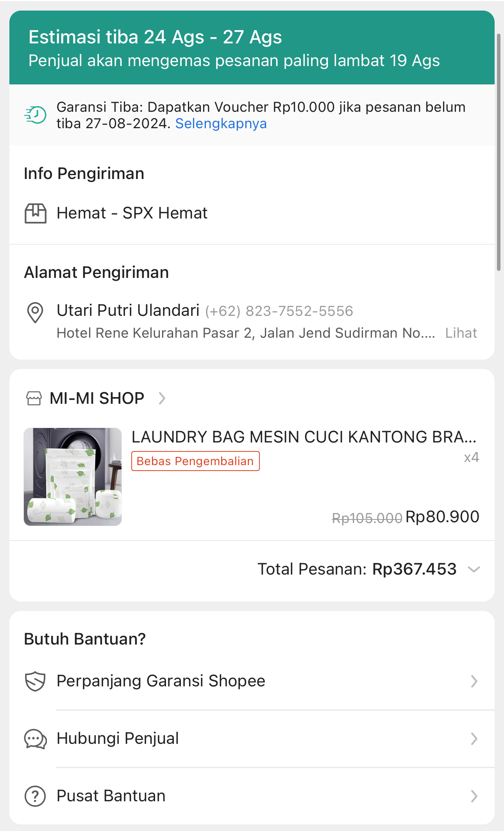
Task: Click the Garansi Tiba clock icon
Action: coord(36,115)
